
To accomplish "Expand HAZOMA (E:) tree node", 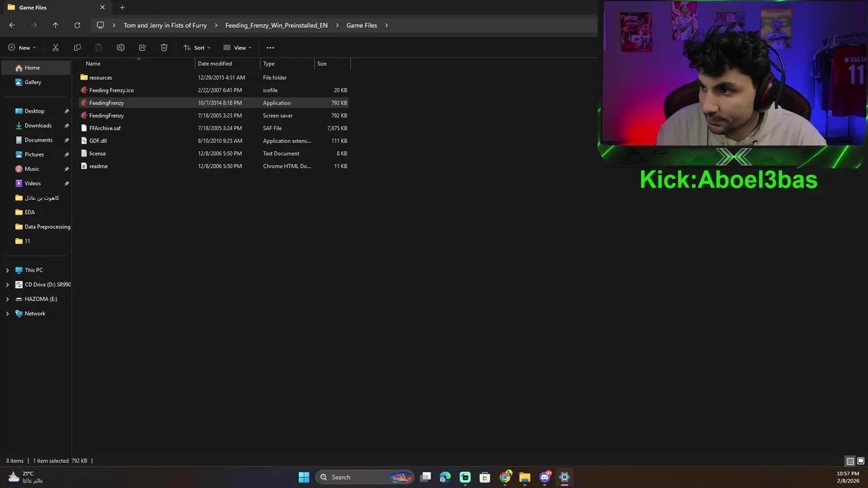I will (7, 299).
